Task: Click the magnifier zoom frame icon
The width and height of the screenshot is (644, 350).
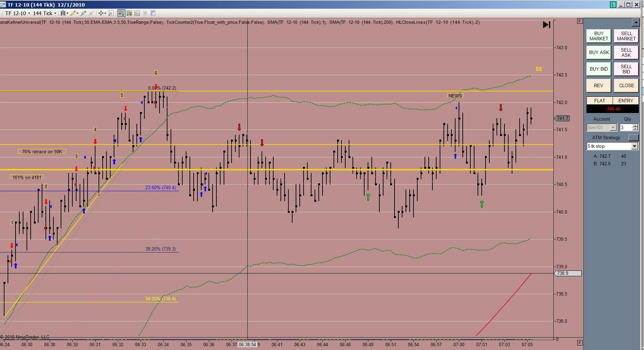Action: pyautogui.click(x=111, y=13)
